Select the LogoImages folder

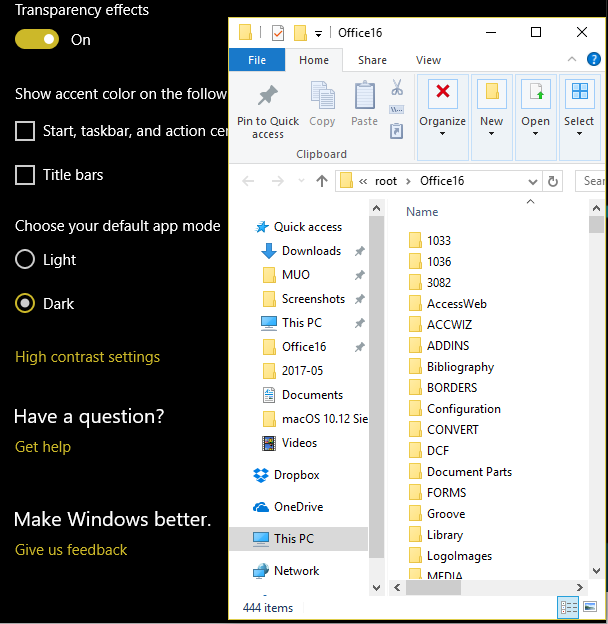[x=450, y=556]
